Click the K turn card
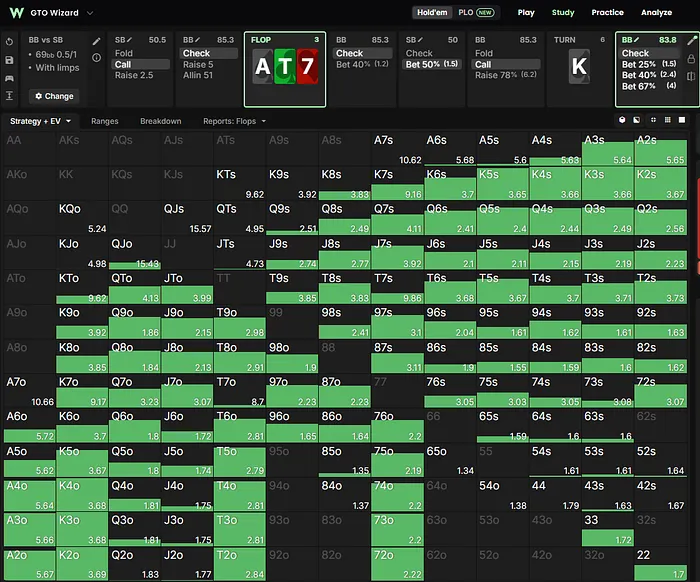The width and height of the screenshot is (700, 582). click(579, 67)
